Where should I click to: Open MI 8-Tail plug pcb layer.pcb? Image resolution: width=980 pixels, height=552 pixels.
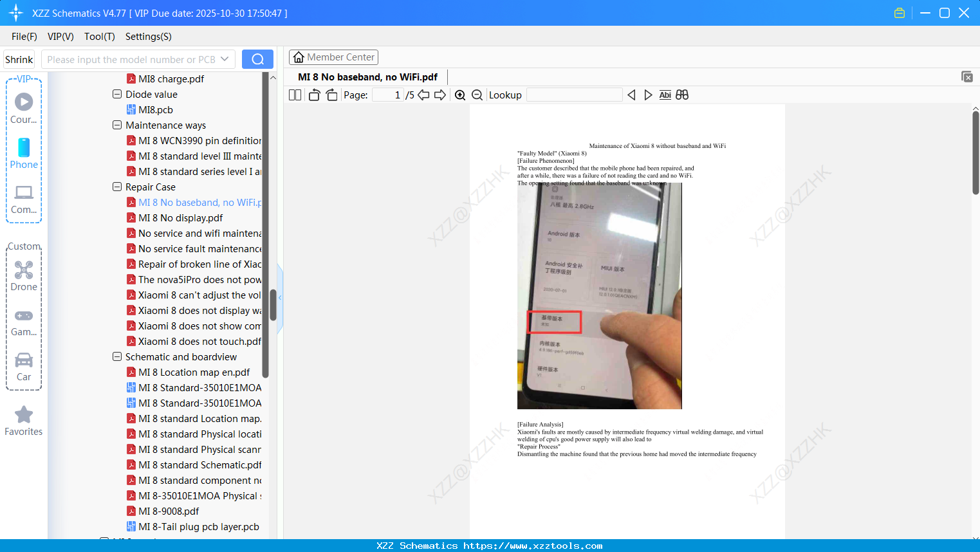[199, 527]
